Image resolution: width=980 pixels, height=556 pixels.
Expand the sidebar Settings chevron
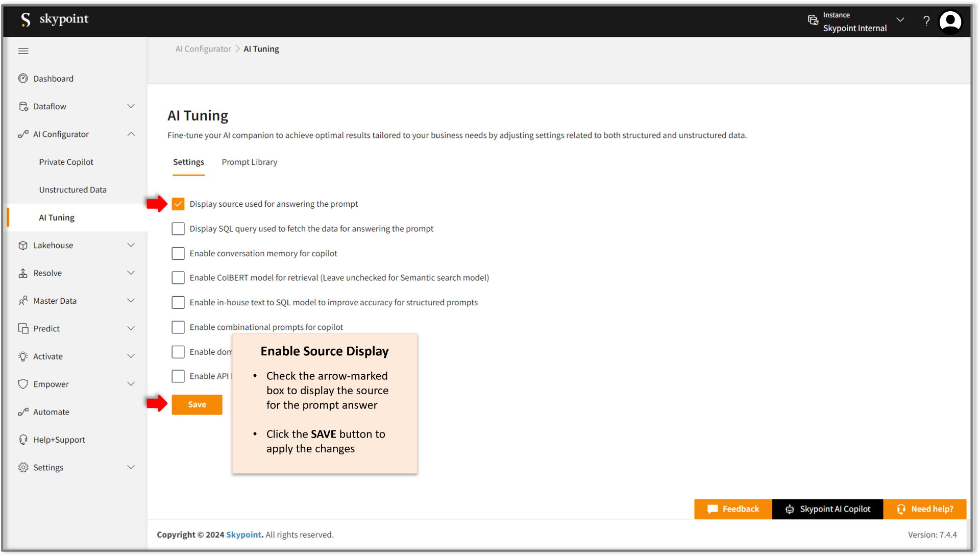(x=131, y=468)
